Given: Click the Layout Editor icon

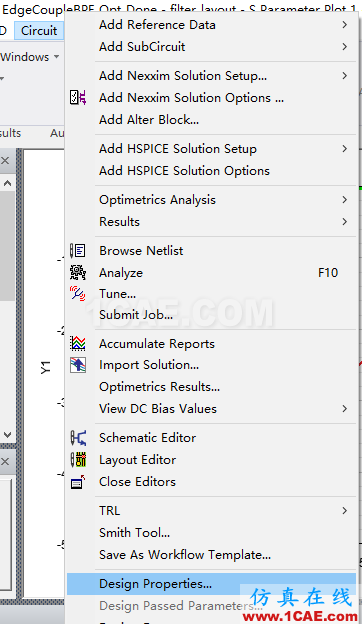Looking at the screenshot, I should tap(78, 460).
